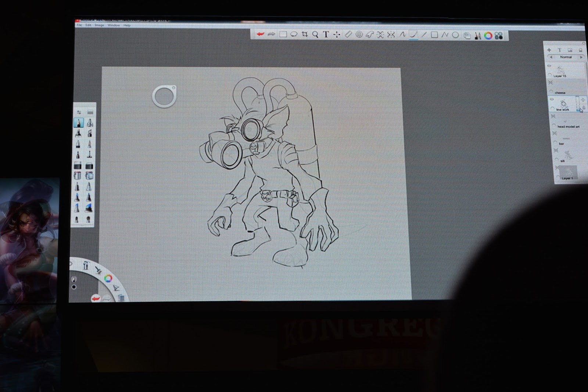Image resolution: width=588 pixels, height=392 pixels.
Task: Open the File menu
Action: pos(79,25)
